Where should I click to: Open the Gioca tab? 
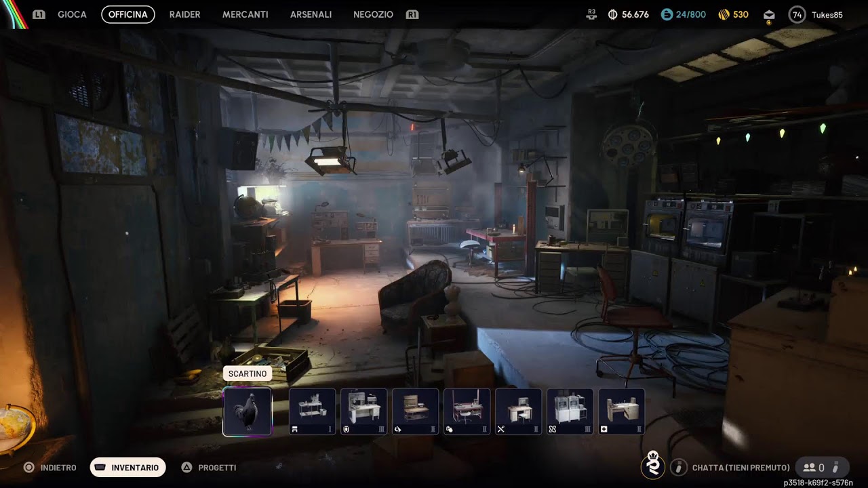pos(72,14)
